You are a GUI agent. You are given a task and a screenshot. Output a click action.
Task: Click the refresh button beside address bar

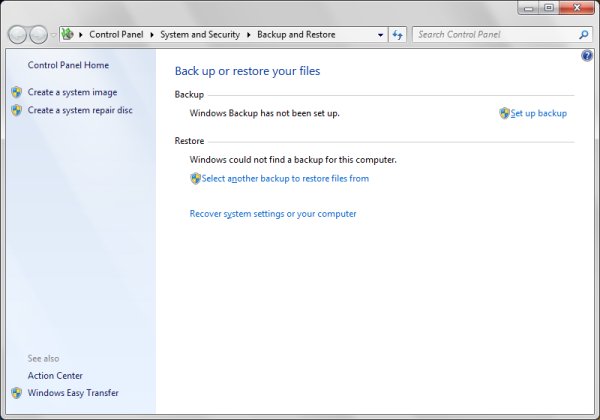[x=398, y=35]
